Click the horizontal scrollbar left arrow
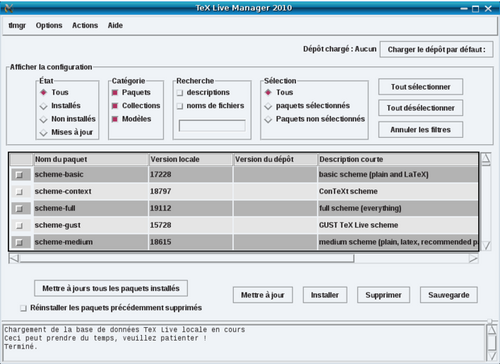The image size is (500, 364). tap(14, 258)
